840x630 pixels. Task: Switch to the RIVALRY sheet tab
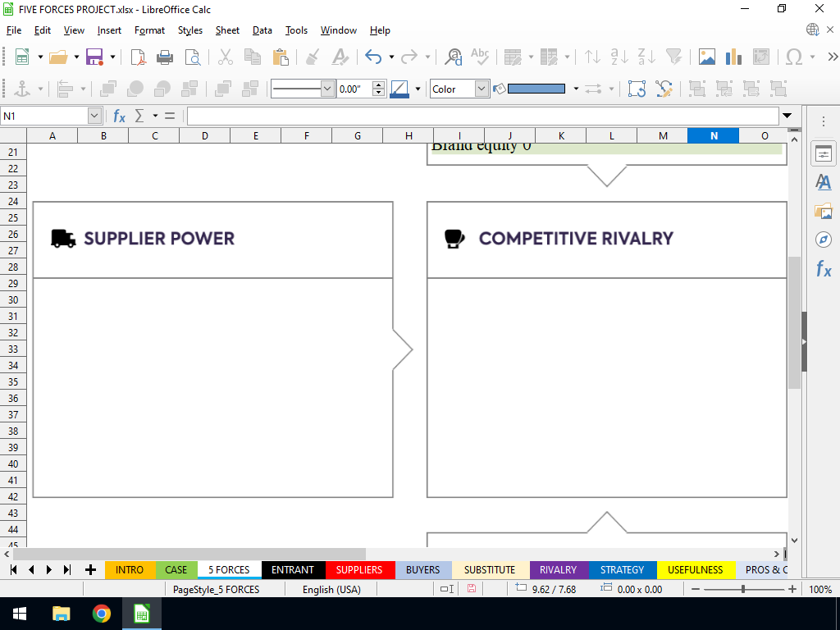click(558, 569)
